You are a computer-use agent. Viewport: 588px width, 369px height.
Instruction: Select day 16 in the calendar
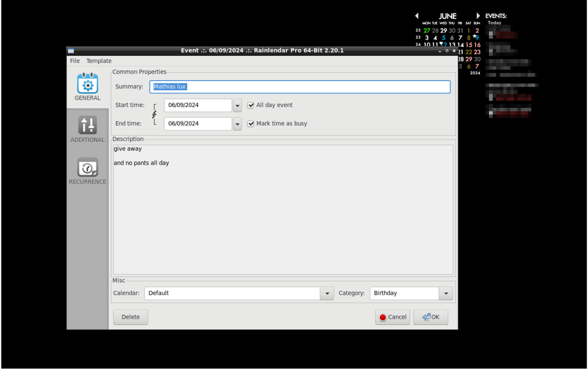(x=477, y=45)
